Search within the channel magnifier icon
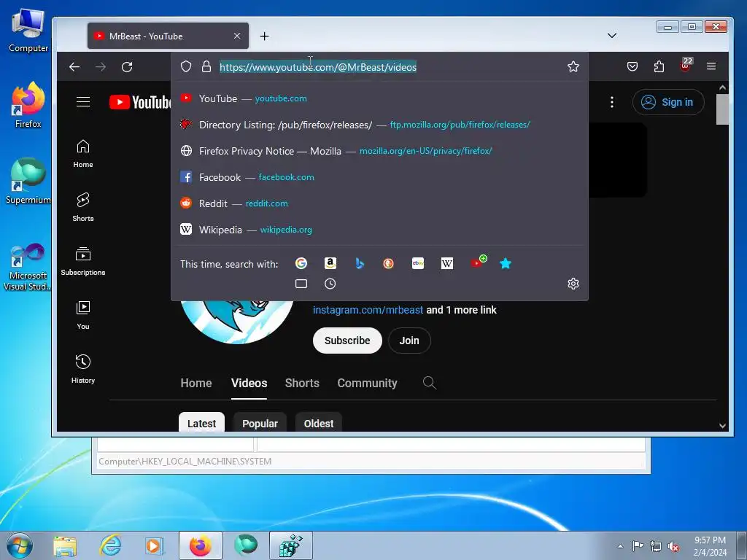747x560 pixels. [x=429, y=382]
